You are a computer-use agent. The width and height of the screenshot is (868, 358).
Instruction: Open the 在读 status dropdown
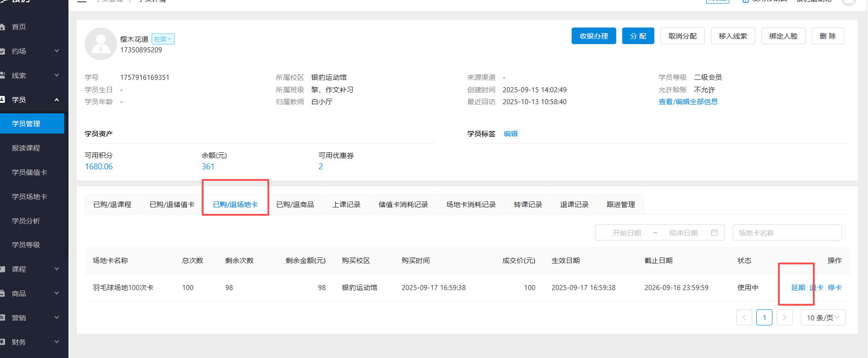pos(163,39)
